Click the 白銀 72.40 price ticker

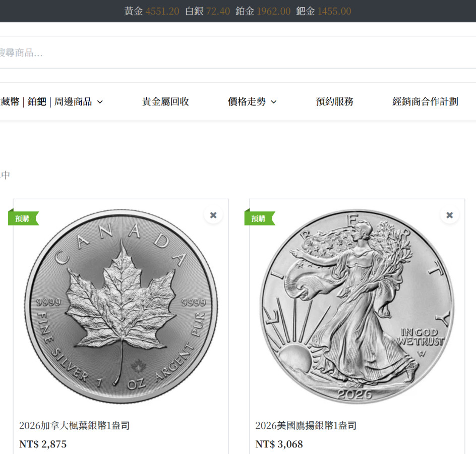208,11
